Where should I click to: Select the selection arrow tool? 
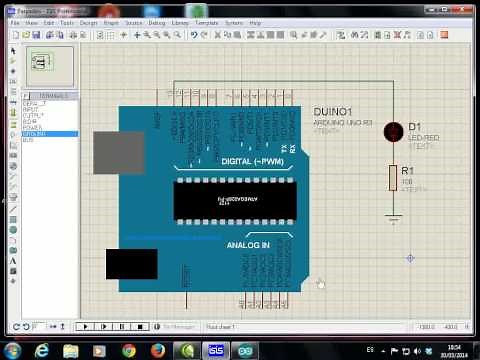coord(13,51)
